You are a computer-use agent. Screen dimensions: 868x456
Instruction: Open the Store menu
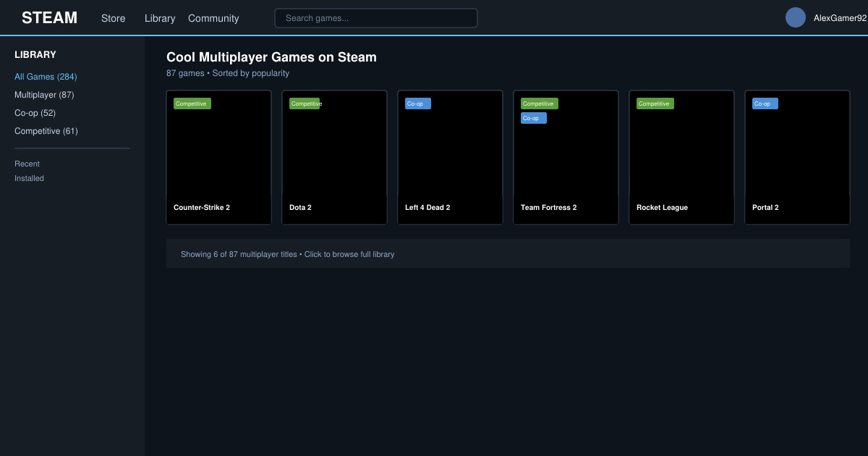113,18
